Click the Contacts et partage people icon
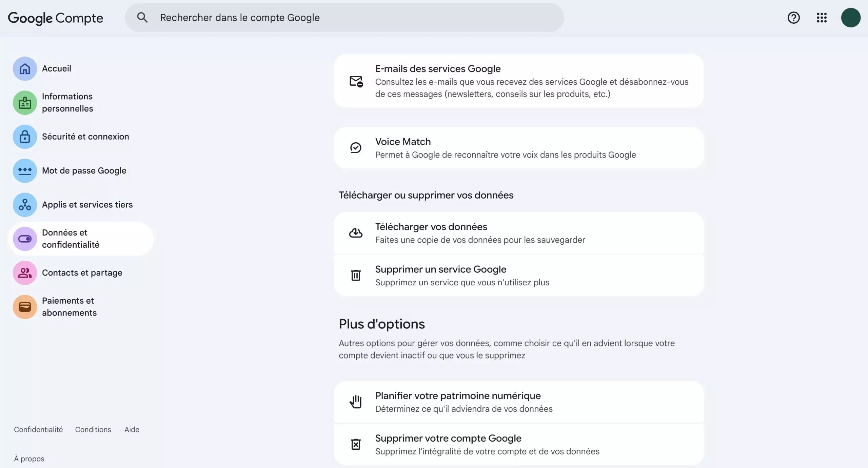The width and height of the screenshot is (868, 468). point(25,273)
